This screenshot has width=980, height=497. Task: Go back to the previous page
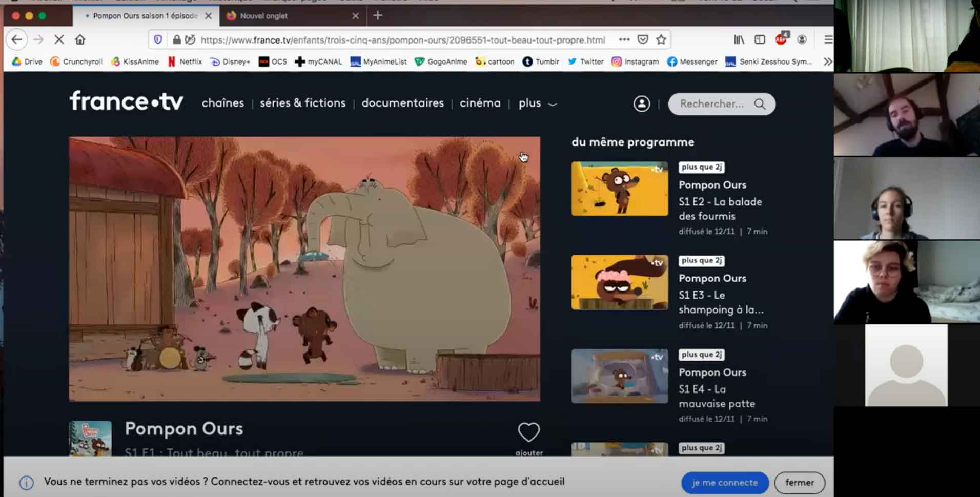17,39
